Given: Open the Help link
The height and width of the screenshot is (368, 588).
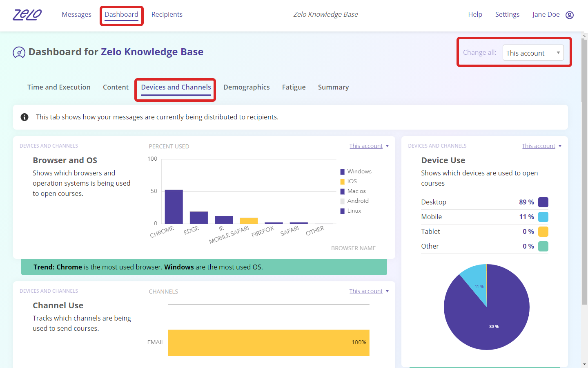Looking at the screenshot, I should (x=475, y=14).
